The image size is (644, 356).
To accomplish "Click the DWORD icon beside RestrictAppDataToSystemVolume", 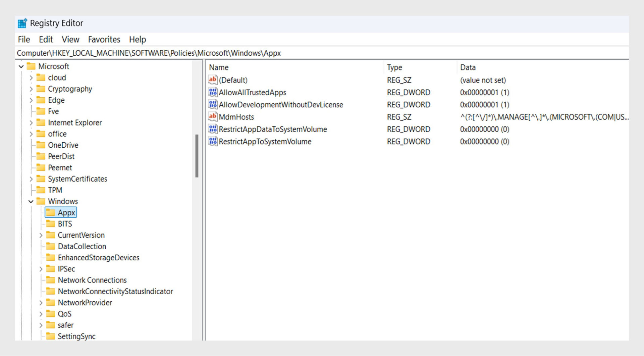I will [213, 129].
